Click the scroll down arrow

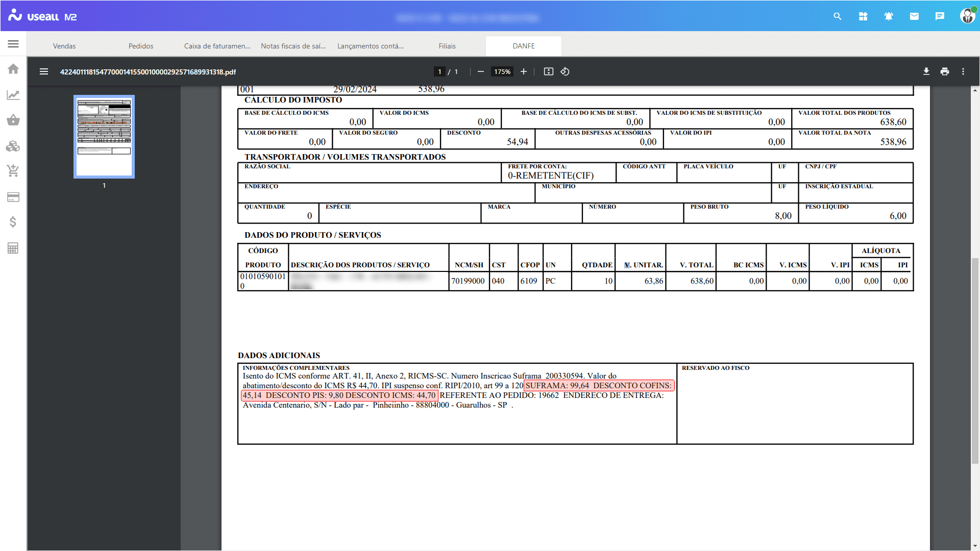pos(975,546)
